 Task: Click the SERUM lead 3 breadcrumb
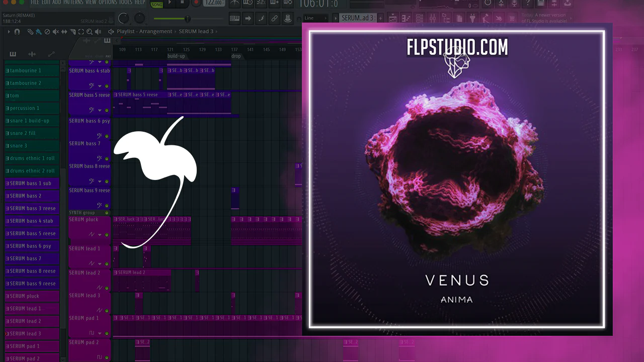point(196,31)
